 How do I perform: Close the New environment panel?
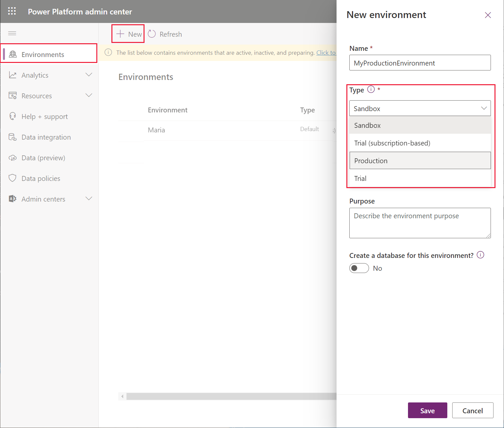click(x=488, y=15)
